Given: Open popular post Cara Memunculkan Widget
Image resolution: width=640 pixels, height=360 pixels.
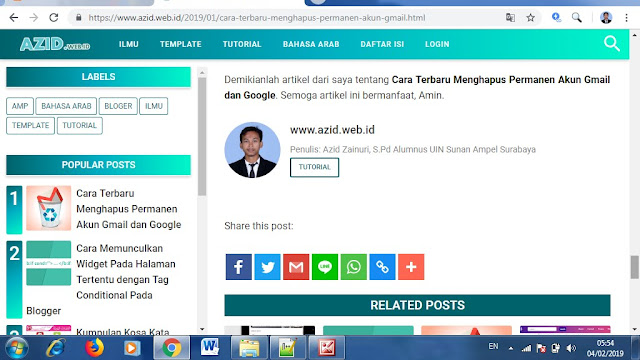Looking at the screenshot, I should coord(126,272).
